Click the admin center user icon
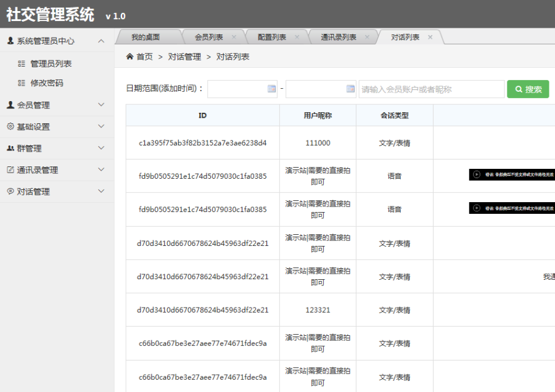This screenshot has height=392, width=555. (x=10, y=41)
